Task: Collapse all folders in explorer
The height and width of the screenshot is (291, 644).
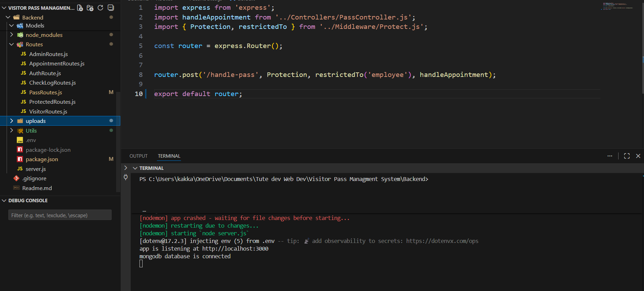Action: click(x=111, y=8)
